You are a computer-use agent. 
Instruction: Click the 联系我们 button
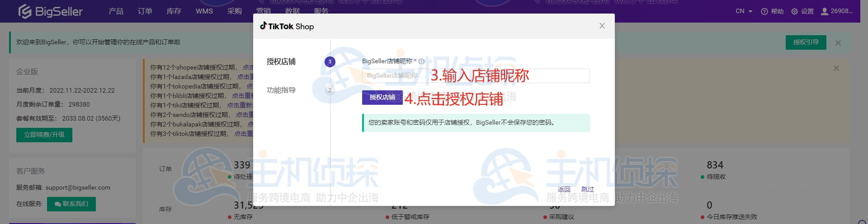point(71,204)
